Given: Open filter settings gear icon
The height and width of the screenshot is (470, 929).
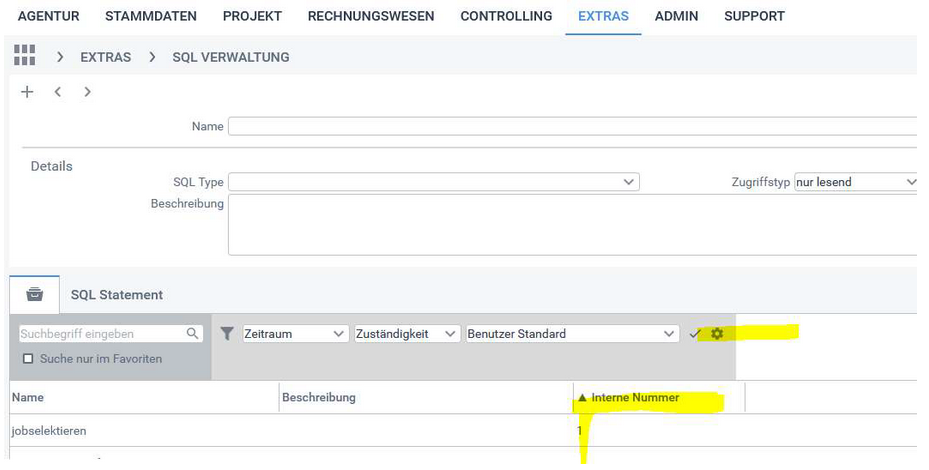Looking at the screenshot, I should (x=717, y=334).
